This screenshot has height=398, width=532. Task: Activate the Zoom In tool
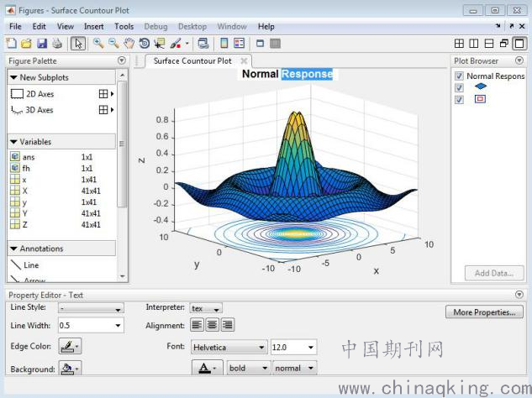coord(98,44)
